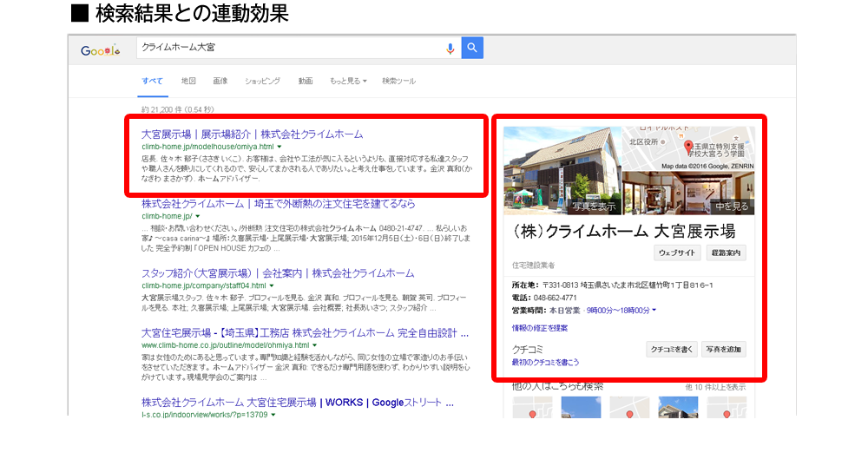The height and width of the screenshot is (459, 868).
Task: Click the microphone voice search icon
Action: [x=450, y=49]
